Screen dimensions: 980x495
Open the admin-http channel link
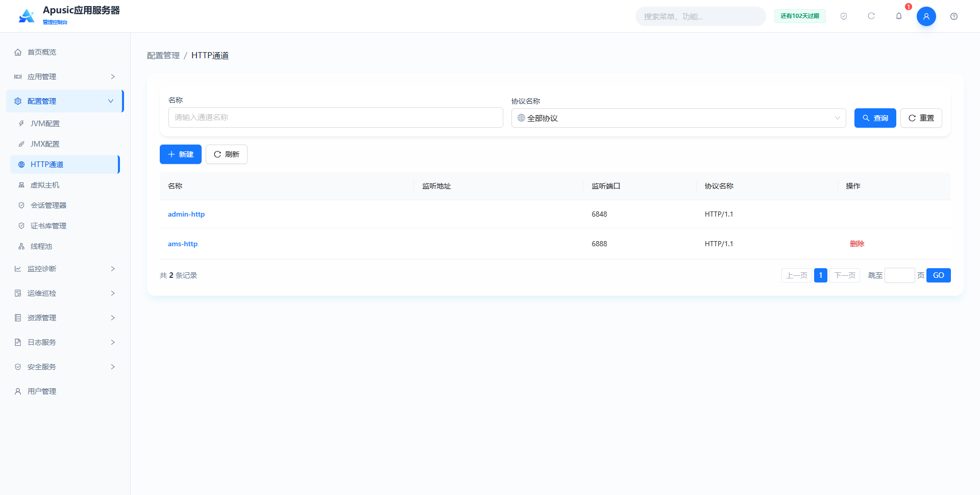click(186, 214)
